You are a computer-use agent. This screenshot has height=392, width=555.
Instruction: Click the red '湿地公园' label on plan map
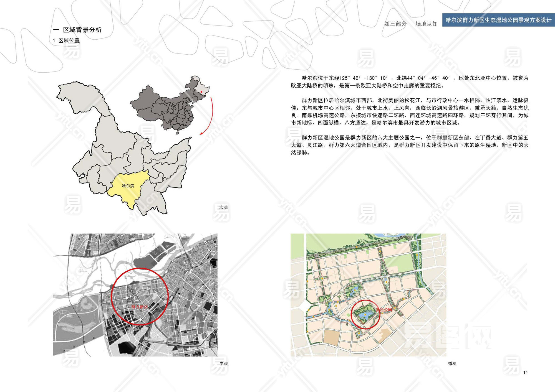coord(384,310)
